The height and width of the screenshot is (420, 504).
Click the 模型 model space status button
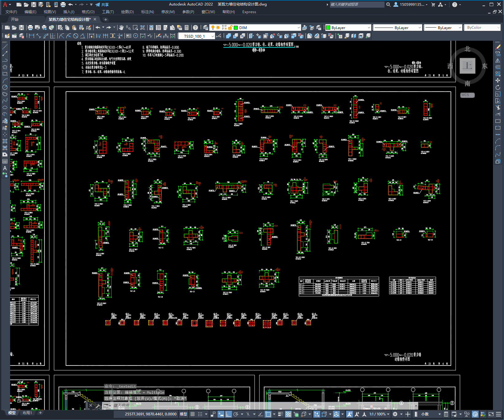click(x=184, y=414)
